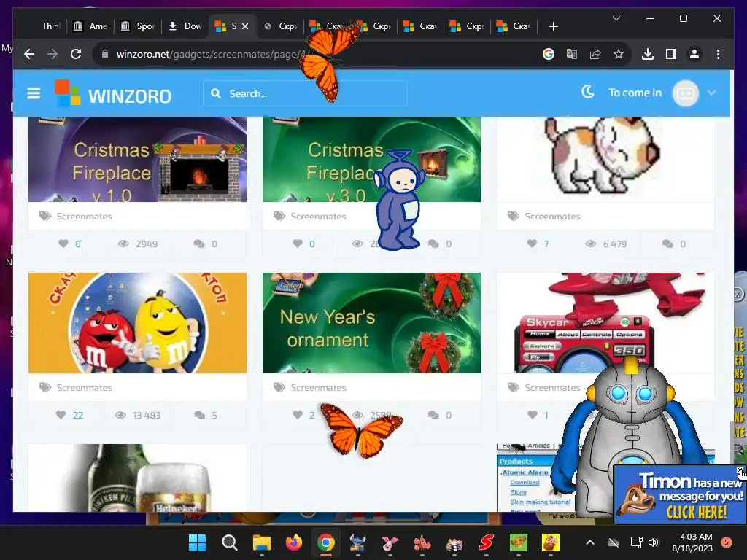Open the translate page icon
The height and width of the screenshot is (560, 747).
point(572,54)
